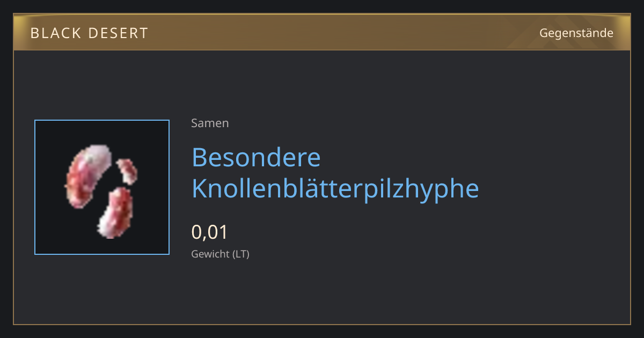Click the mushroom hyphae item icon
Image resolution: width=644 pixels, height=338 pixels.
tap(102, 187)
